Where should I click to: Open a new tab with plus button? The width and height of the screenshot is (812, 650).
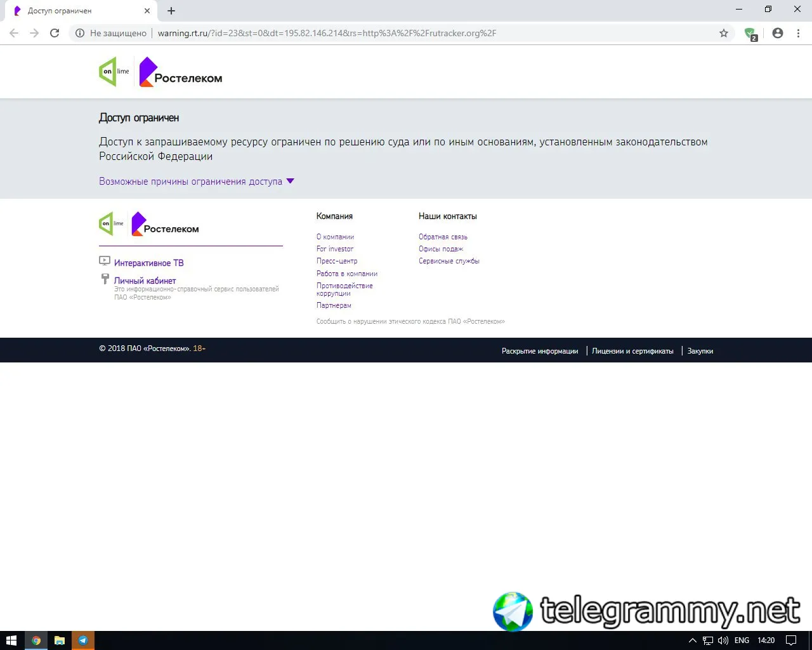171,11
